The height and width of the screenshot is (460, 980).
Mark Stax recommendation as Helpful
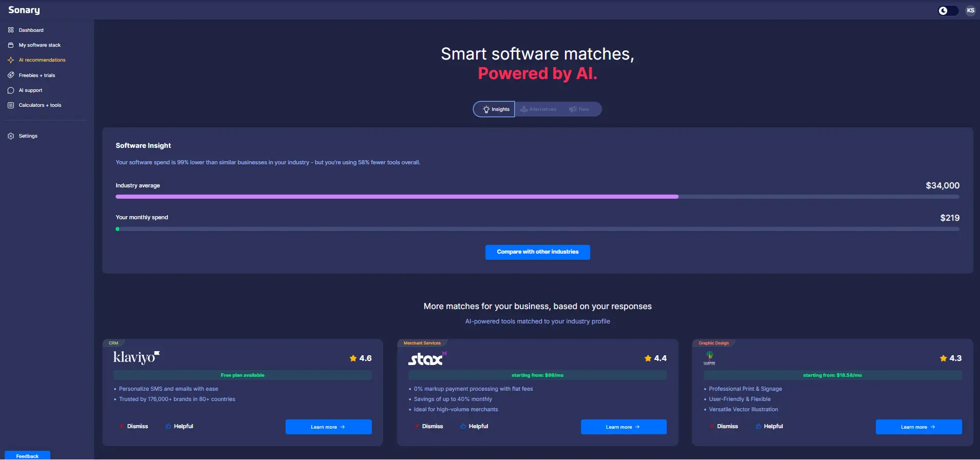(x=474, y=426)
